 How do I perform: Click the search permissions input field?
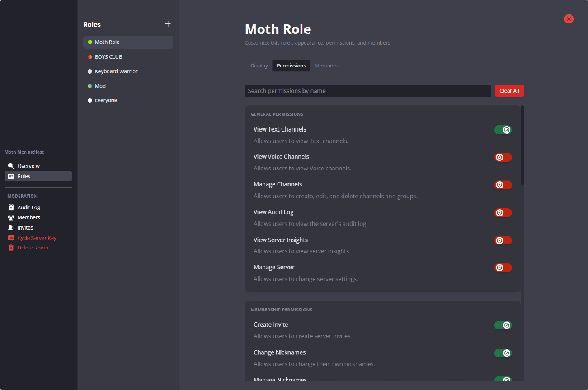[367, 90]
